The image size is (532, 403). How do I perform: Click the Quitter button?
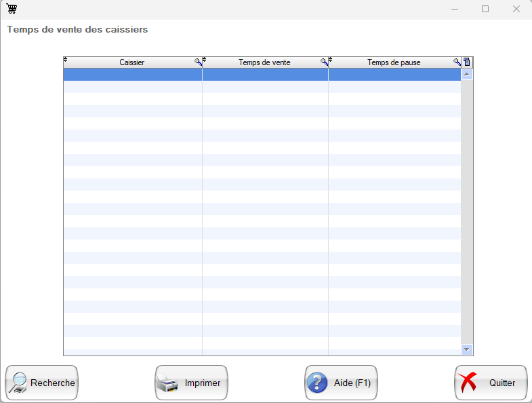pos(491,383)
